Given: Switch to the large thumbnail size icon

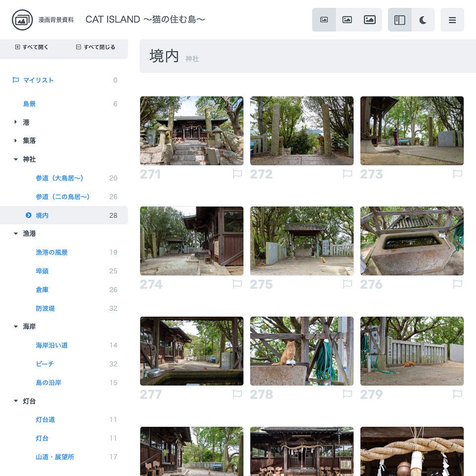Looking at the screenshot, I should pyautogui.click(x=370, y=20).
